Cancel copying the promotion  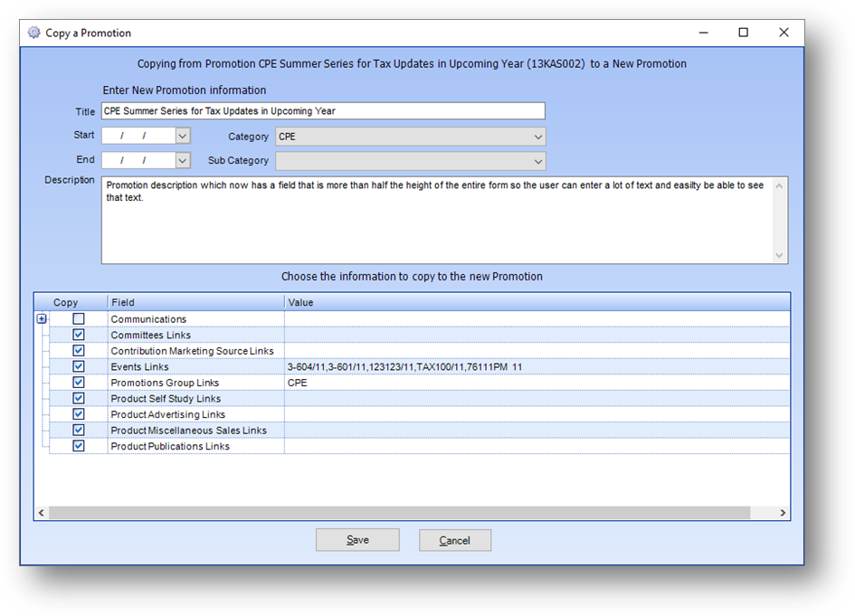455,540
